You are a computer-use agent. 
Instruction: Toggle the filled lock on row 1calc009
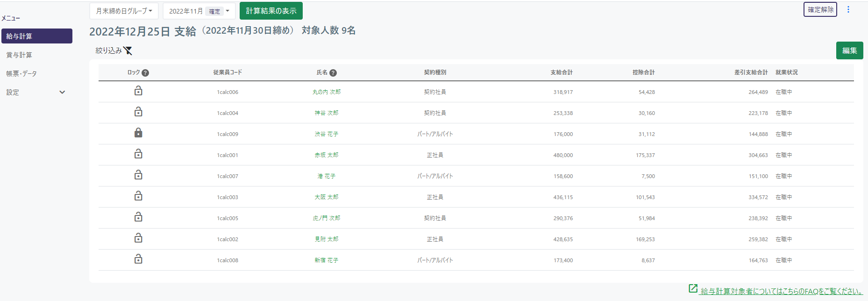[x=138, y=133]
